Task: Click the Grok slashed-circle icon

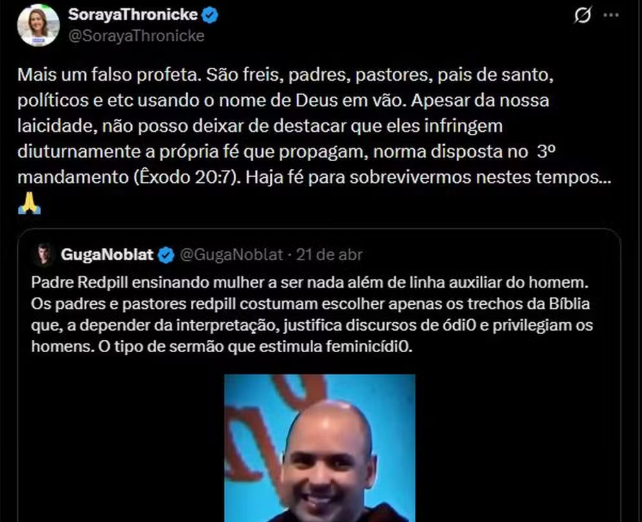Action: pos(582,15)
